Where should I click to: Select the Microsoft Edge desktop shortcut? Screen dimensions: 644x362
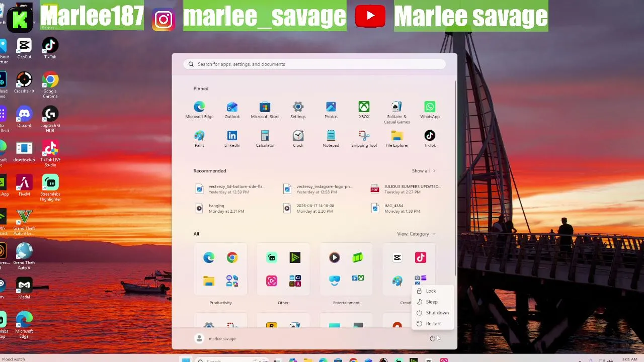pos(24,325)
